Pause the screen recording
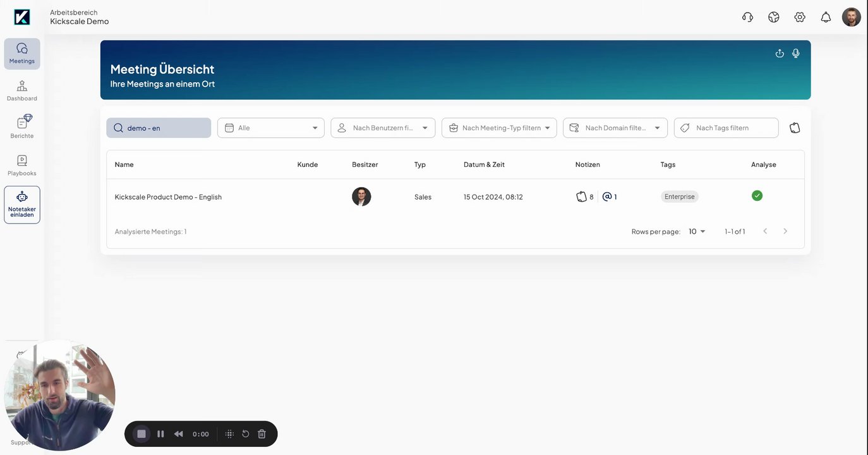This screenshot has width=868, height=455. (160, 434)
